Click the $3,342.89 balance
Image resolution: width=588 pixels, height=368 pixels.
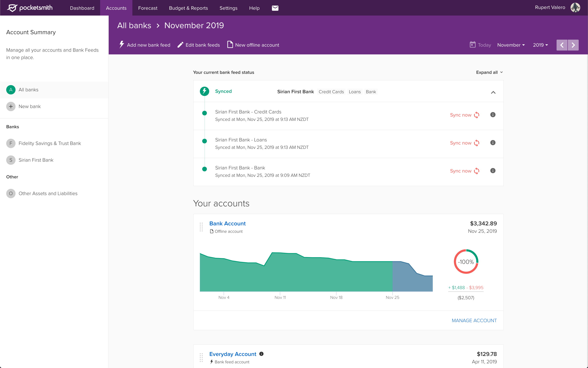pos(483,223)
